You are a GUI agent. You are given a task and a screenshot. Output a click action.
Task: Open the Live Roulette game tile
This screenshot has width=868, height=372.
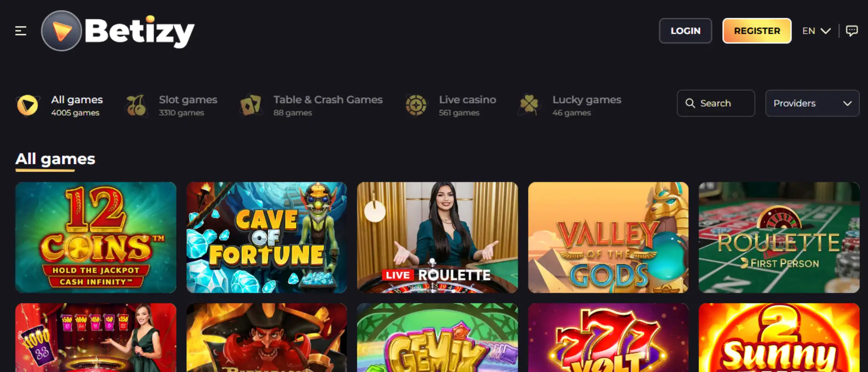click(x=437, y=238)
